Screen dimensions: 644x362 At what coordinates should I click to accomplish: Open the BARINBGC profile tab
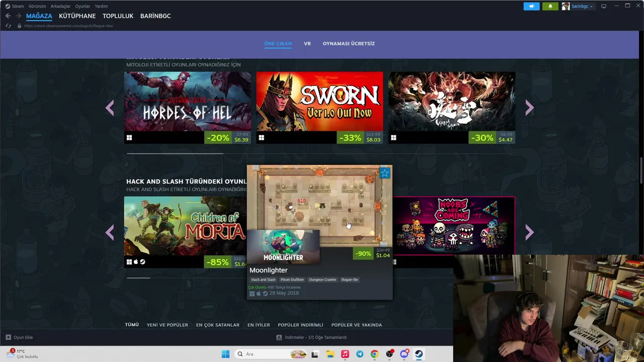tap(155, 16)
